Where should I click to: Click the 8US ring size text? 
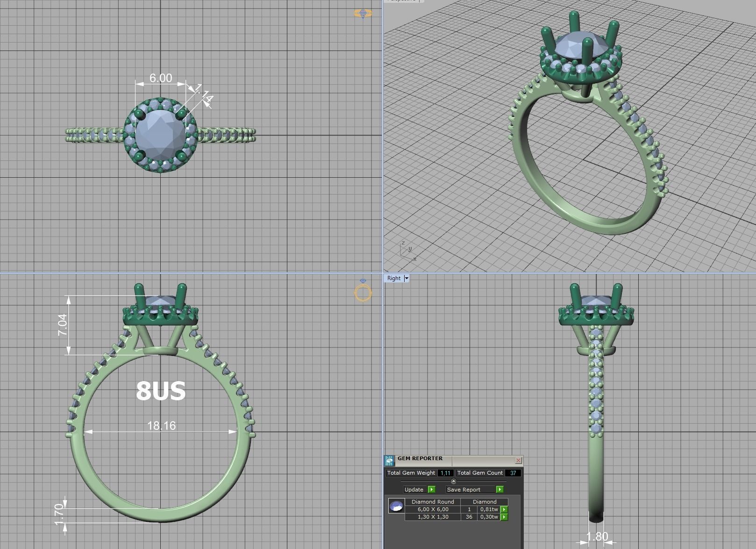tap(161, 391)
